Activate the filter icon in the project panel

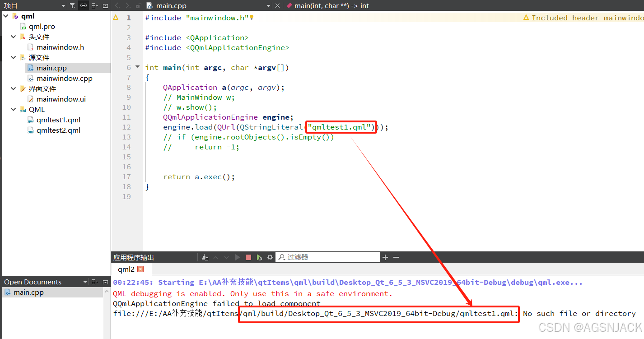coord(73,5)
